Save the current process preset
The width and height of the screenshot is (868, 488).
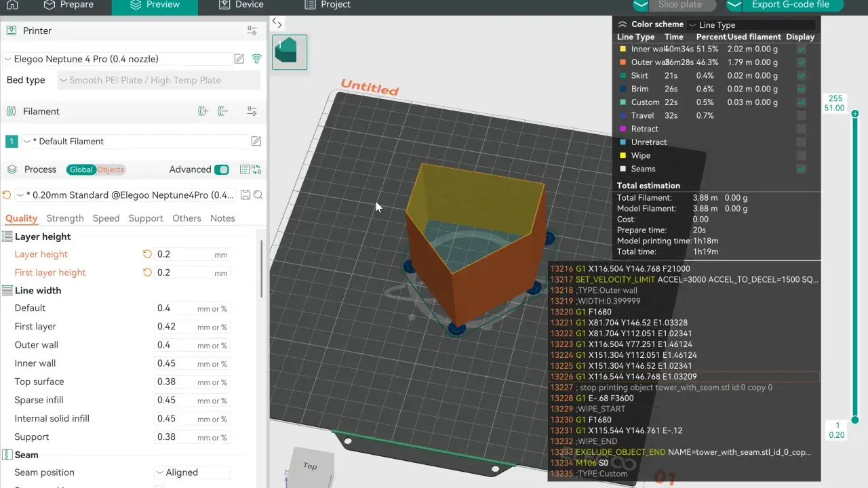click(245, 195)
